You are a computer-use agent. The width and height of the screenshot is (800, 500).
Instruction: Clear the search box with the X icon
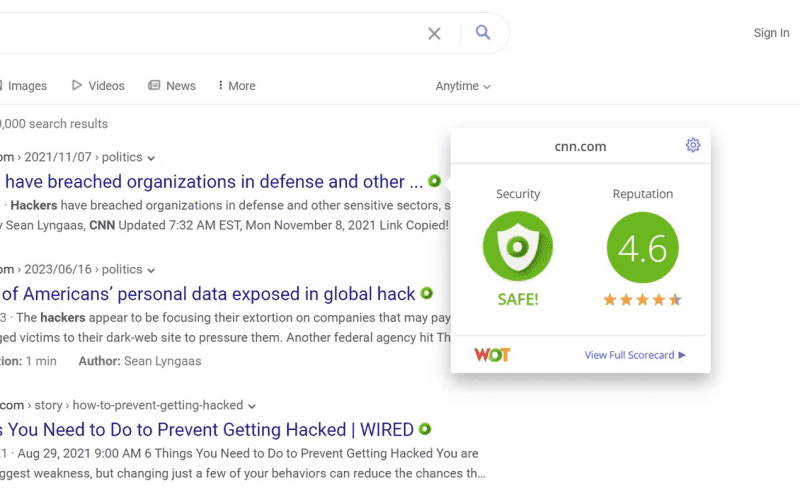coord(434,34)
